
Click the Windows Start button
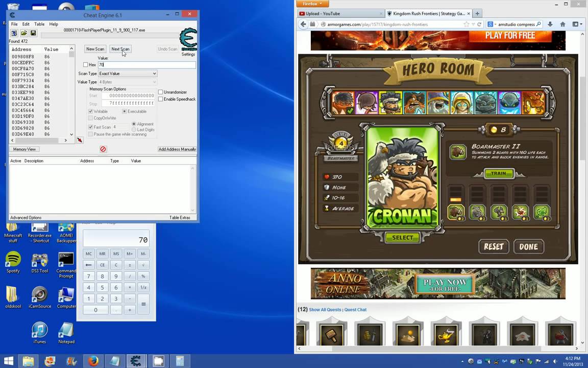8,361
